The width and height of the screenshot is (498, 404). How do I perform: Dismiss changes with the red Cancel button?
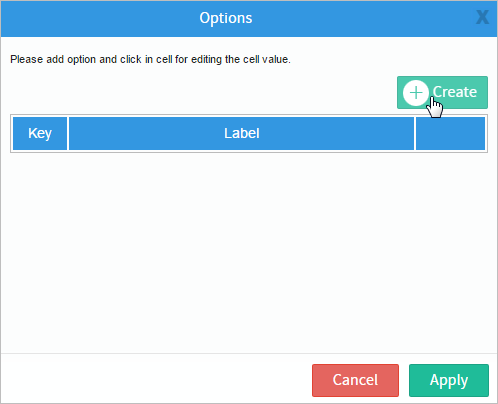coord(355,380)
